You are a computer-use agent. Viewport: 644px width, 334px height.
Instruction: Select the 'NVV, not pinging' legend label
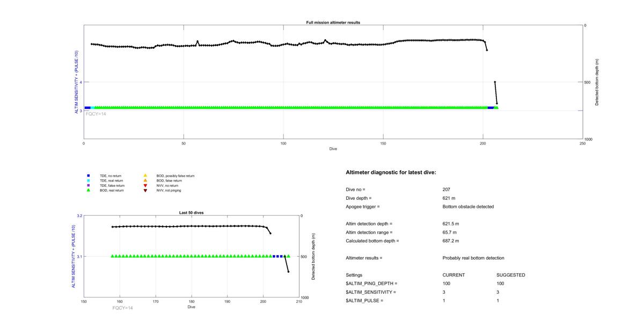[170, 191]
